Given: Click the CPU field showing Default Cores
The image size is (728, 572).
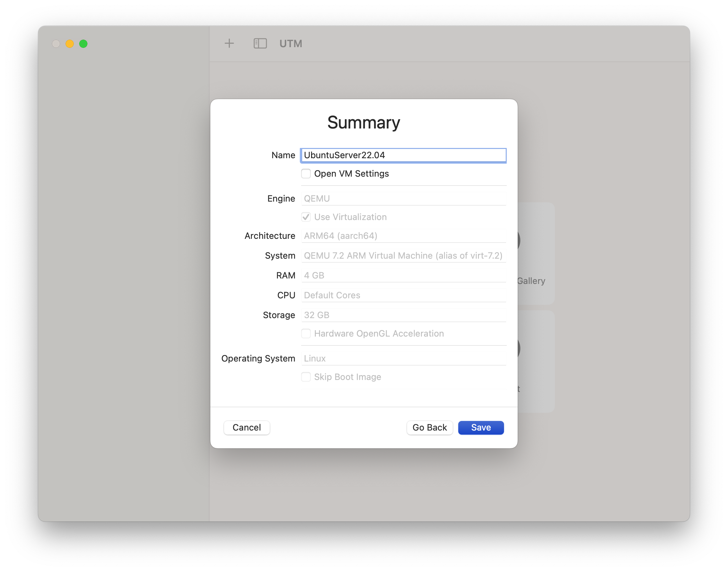Looking at the screenshot, I should [x=403, y=295].
